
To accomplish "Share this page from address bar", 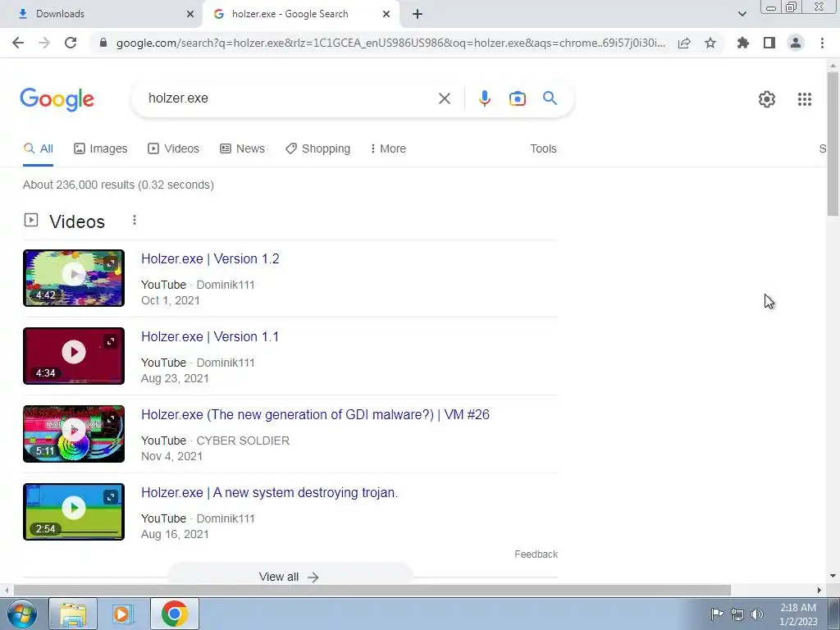I will coord(684,43).
